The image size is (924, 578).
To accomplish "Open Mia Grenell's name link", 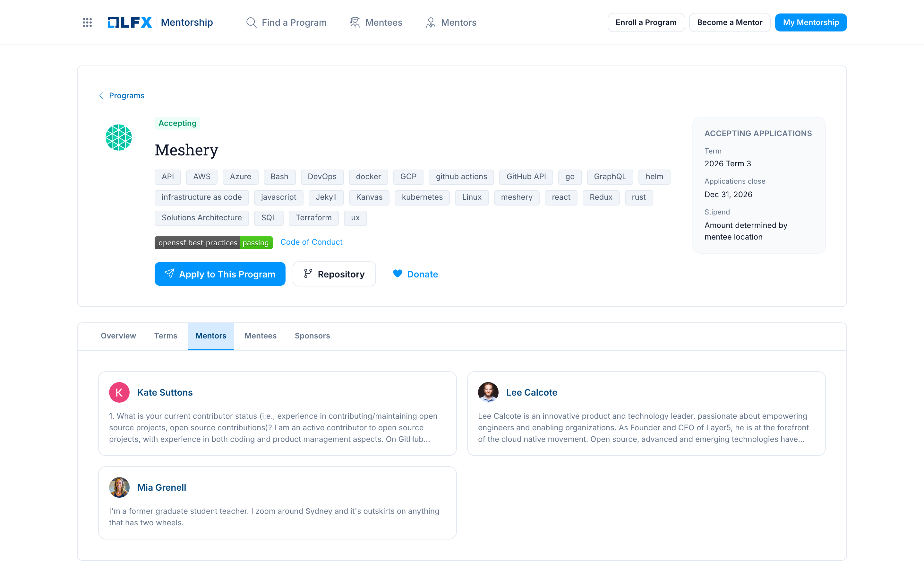I will tap(161, 487).
